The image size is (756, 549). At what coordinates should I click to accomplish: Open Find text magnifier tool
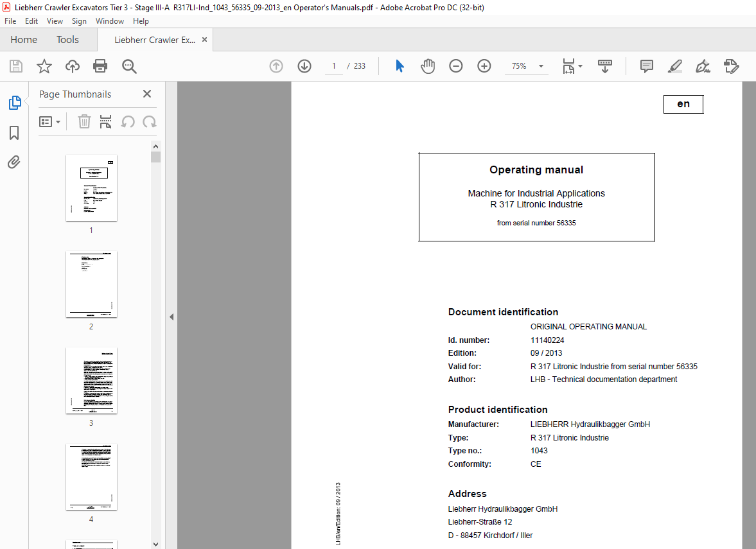click(x=129, y=66)
